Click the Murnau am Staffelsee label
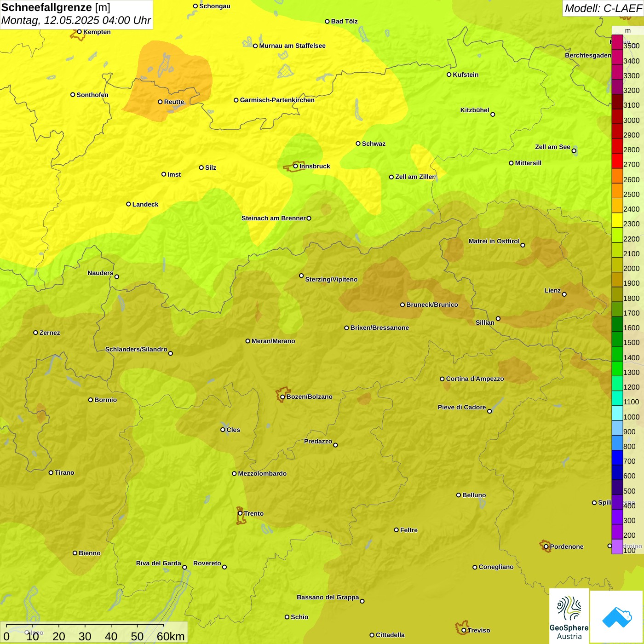The image size is (644, 644). (292, 46)
